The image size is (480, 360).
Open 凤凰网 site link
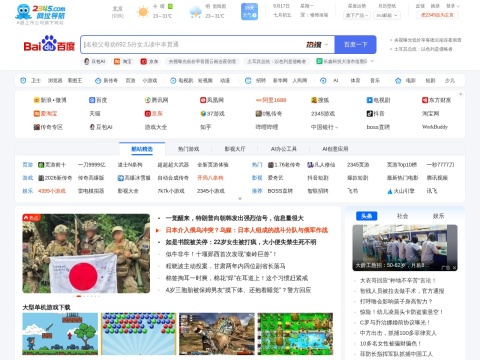coord(212,100)
